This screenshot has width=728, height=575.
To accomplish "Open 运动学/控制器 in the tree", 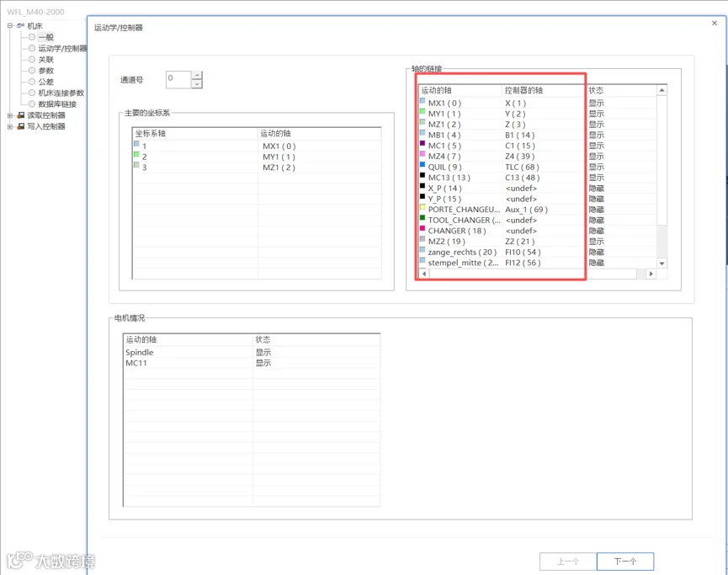I will pos(62,48).
